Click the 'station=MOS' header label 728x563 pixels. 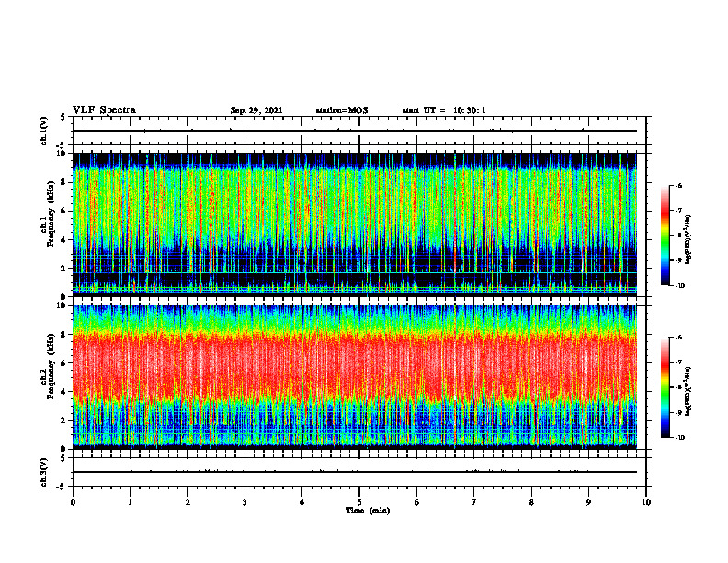click(x=342, y=110)
